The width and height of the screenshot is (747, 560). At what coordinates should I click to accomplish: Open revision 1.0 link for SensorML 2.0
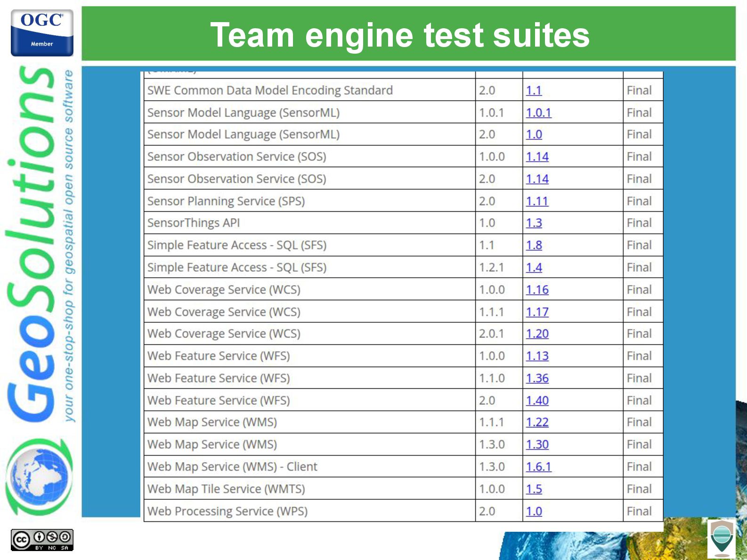(x=534, y=135)
